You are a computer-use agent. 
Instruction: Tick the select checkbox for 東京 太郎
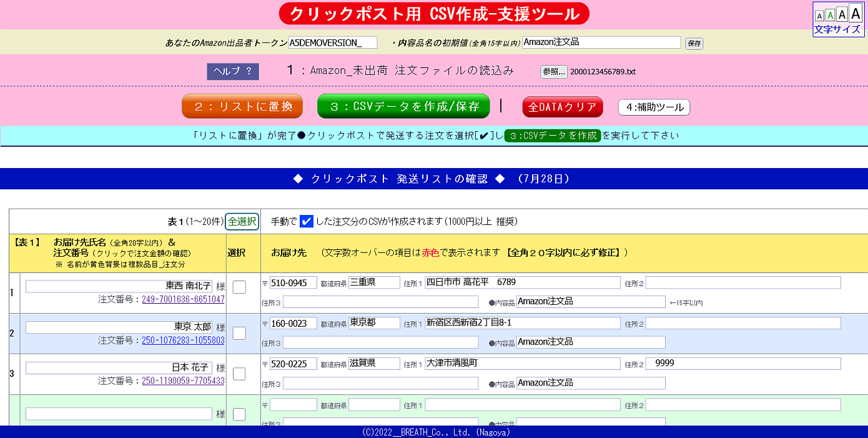239,333
